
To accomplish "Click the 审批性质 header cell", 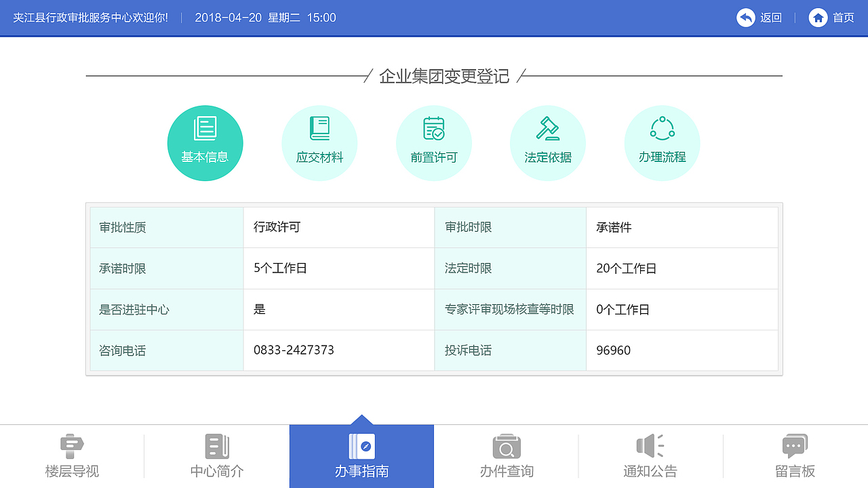I will [x=167, y=228].
